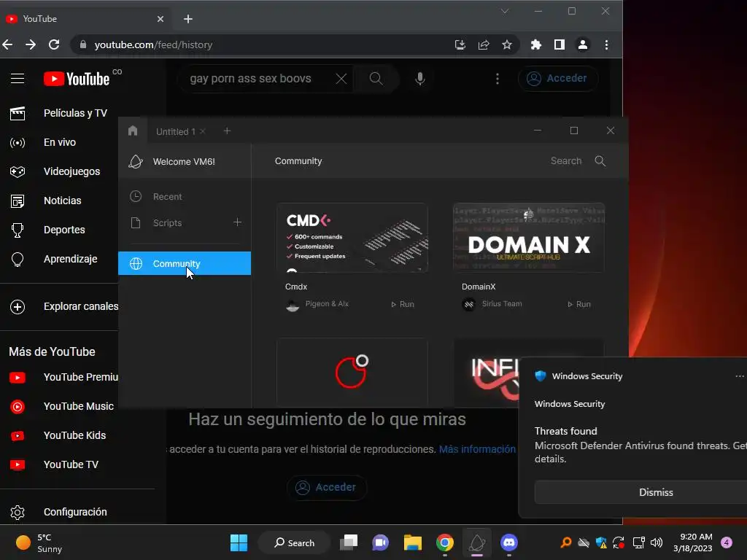Open the YouTube hamburger menu icon
The height and width of the screenshot is (560, 747).
(18, 79)
